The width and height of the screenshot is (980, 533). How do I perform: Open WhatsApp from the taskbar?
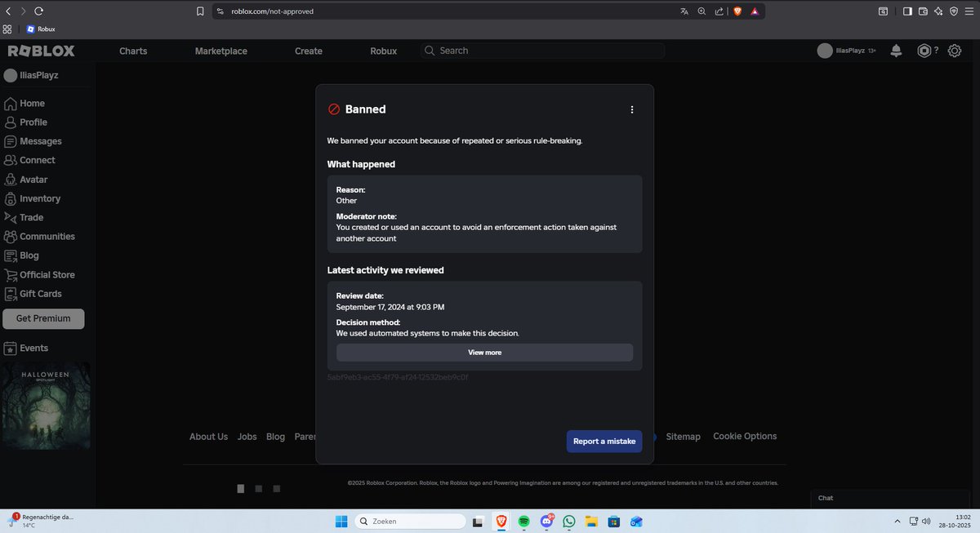(x=568, y=521)
